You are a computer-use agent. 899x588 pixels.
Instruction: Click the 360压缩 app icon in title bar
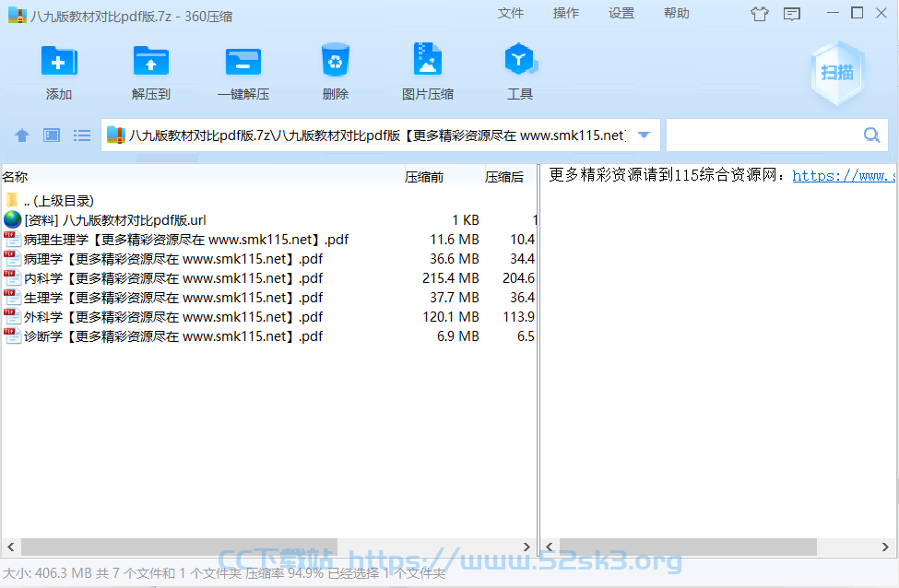[18, 16]
